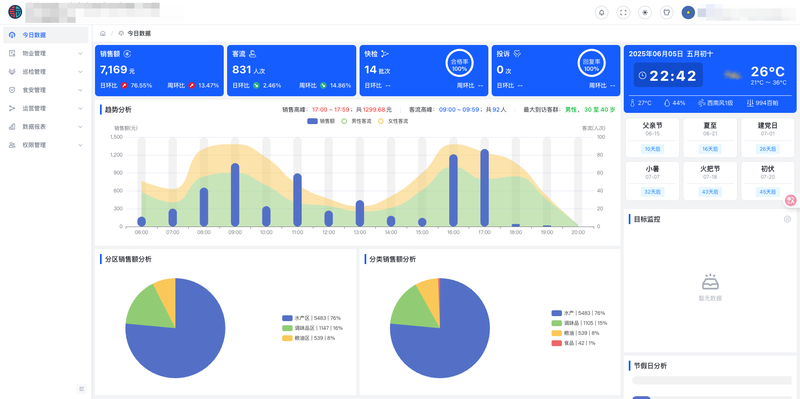Open the 目标监控 settings gear icon
Image resolution: width=800 pixels, height=399 pixels.
click(787, 219)
